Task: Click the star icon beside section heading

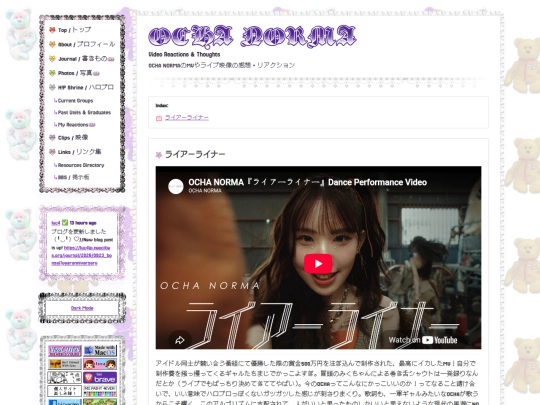Action: pyautogui.click(x=158, y=155)
